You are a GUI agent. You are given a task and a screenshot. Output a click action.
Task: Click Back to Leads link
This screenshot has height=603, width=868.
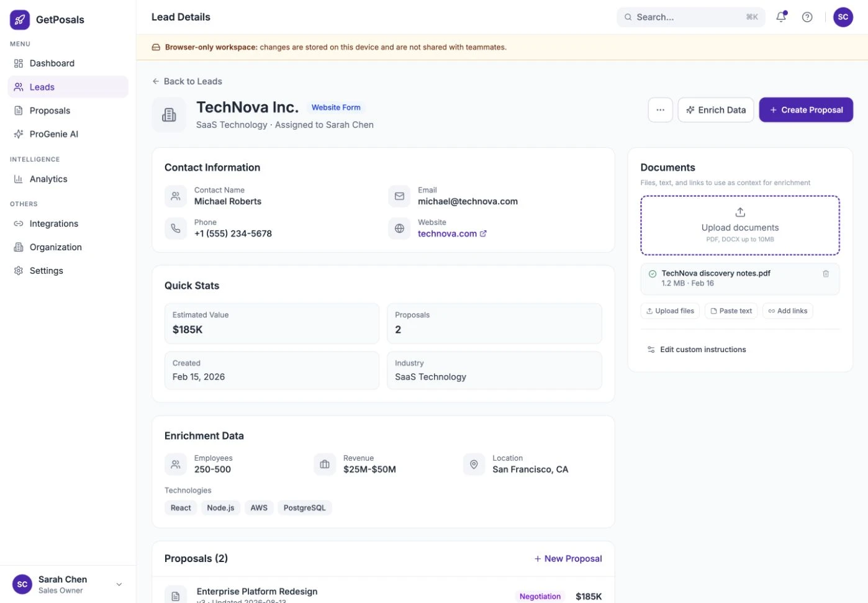[x=187, y=81]
